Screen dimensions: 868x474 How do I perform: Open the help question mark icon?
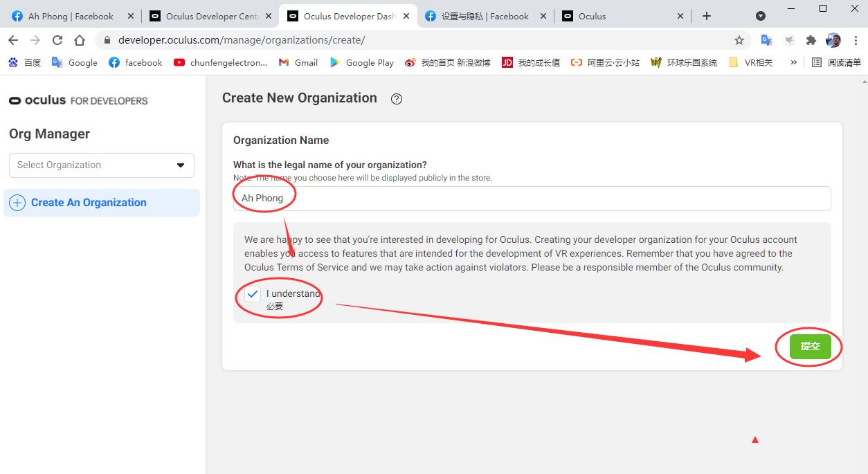click(397, 99)
